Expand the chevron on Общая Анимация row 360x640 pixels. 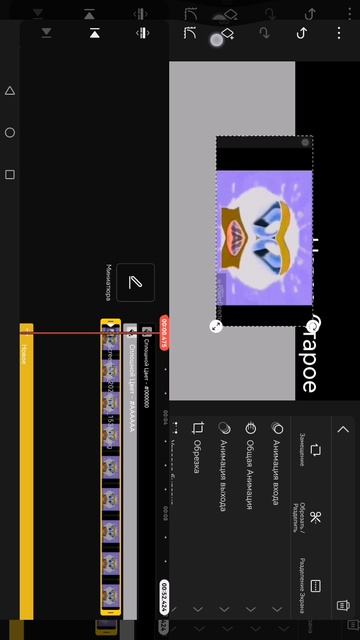pos(250,609)
